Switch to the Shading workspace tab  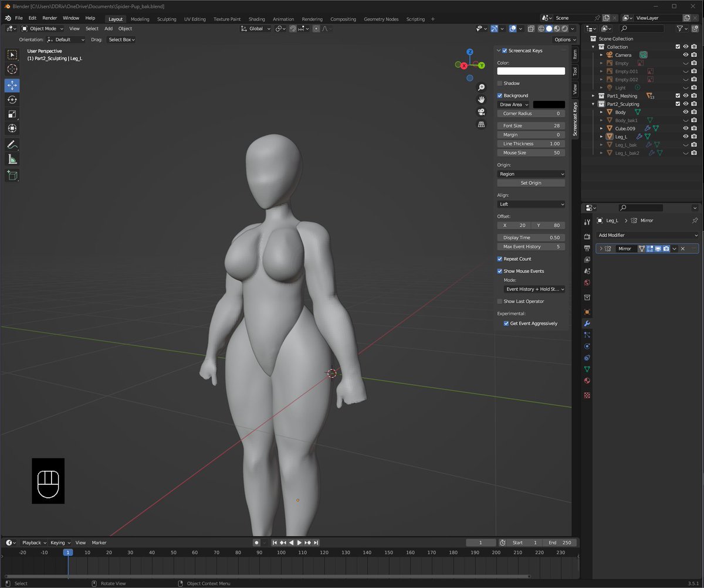[x=256, y=19]
